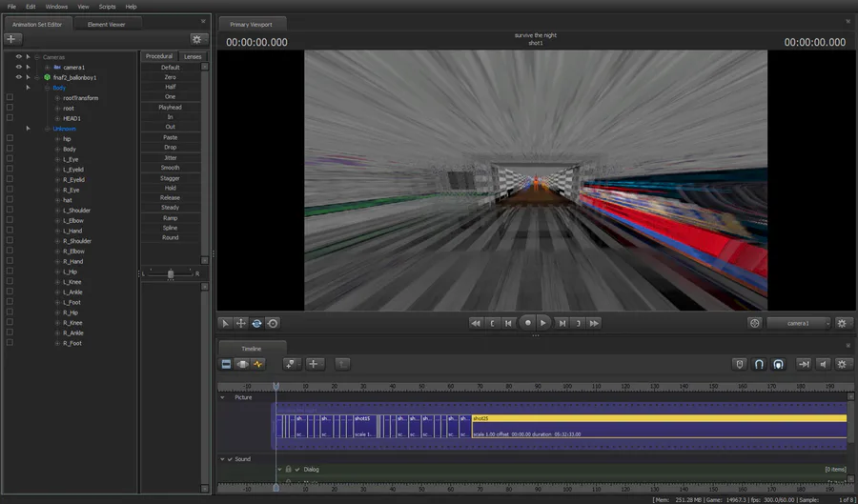Screen dimensions: 858x504
Task: Select the screen manipulator circle tool
Action: click(x=273, y=324)
